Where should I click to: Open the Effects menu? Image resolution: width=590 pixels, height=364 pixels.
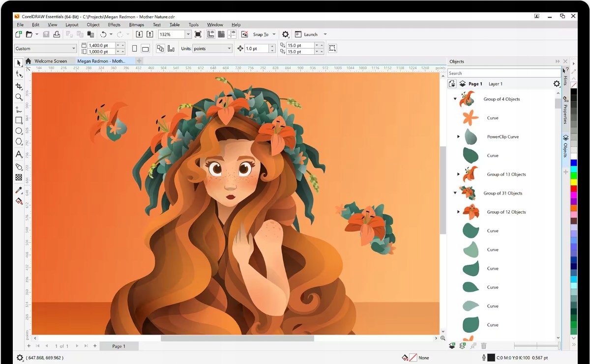pyautogui.click(x=114, y=25)
